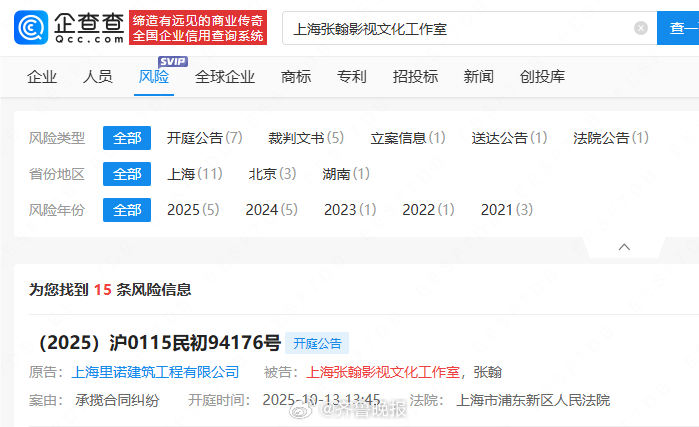Filter year by 2023 (1)
Image resolution: width=699 pixels, height=427 pixels.
point(350,210)
